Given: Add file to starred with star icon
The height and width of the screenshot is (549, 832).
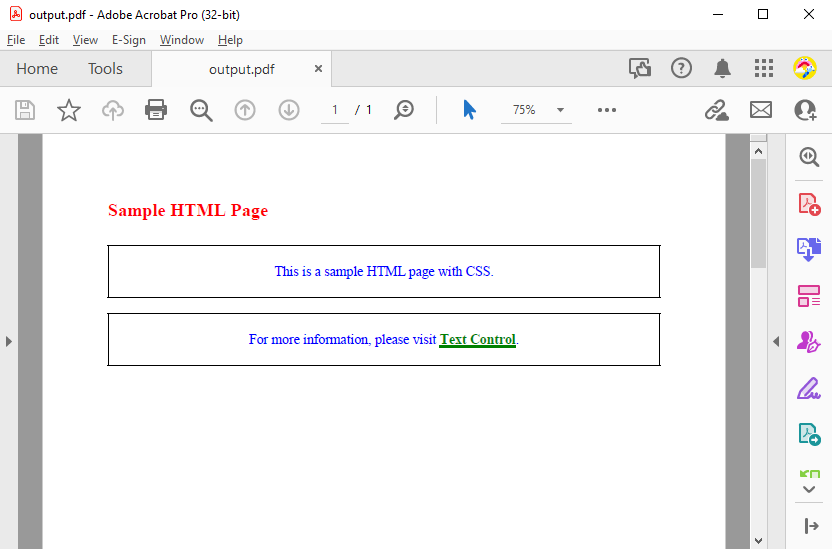Looking at the screenshot, I should click(69, 110).
